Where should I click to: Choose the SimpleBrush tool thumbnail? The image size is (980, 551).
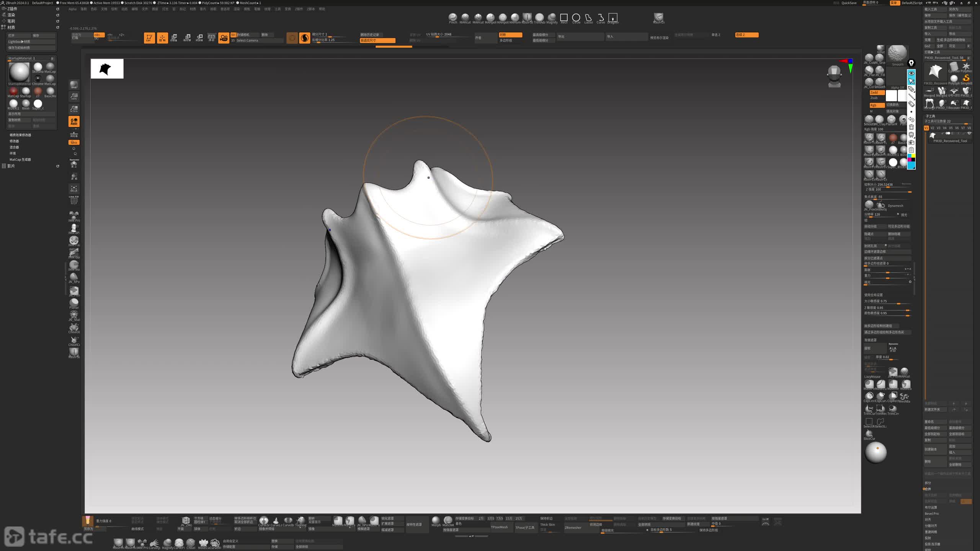(x=966, y=79)
